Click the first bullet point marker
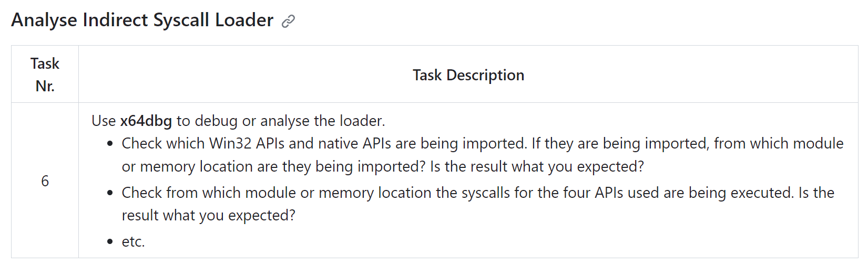Viewport: 868px width, 265px height. click(110, 144)
